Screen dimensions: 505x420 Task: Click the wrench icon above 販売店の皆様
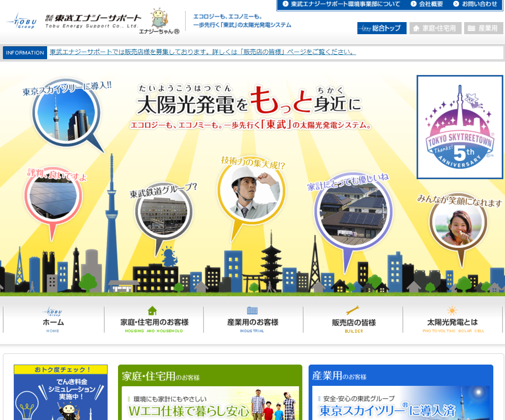click(x=353, y=311)
